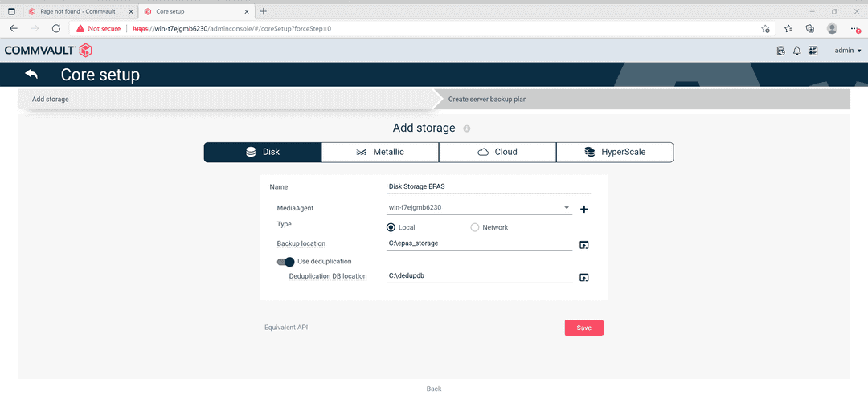Select the Local type radio button
Screen dimensions: 868x416
click(391, 227)
